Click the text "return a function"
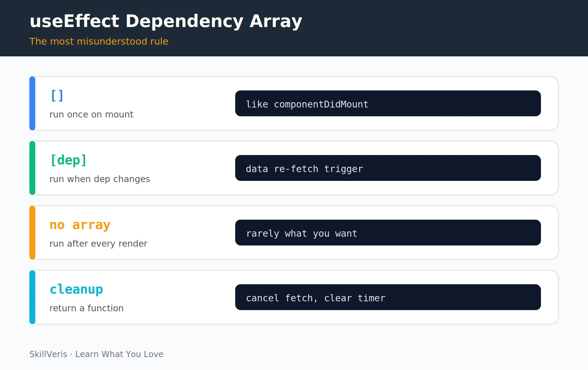 click(x=86, y=308)
